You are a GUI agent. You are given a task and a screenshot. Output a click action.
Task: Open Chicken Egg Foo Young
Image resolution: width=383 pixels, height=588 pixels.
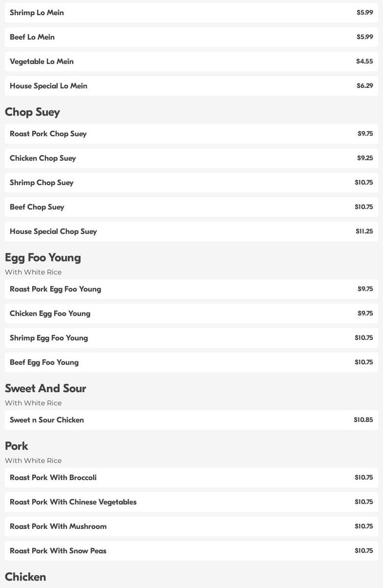(x=191, y=314)
